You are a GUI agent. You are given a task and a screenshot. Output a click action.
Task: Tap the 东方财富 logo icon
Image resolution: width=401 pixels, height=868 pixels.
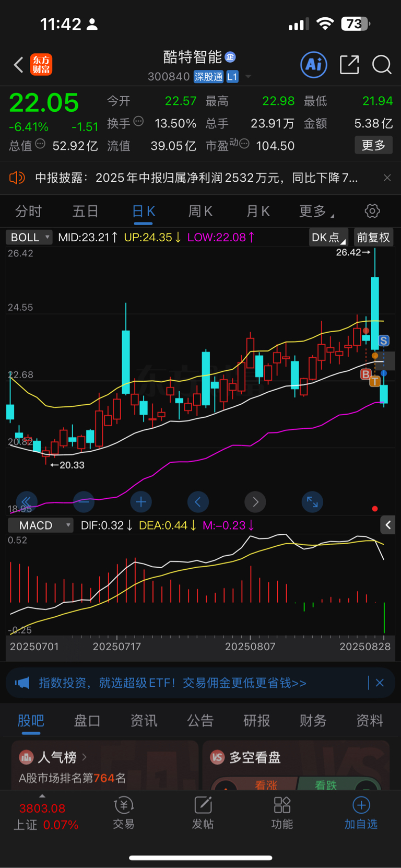point(41,65)
